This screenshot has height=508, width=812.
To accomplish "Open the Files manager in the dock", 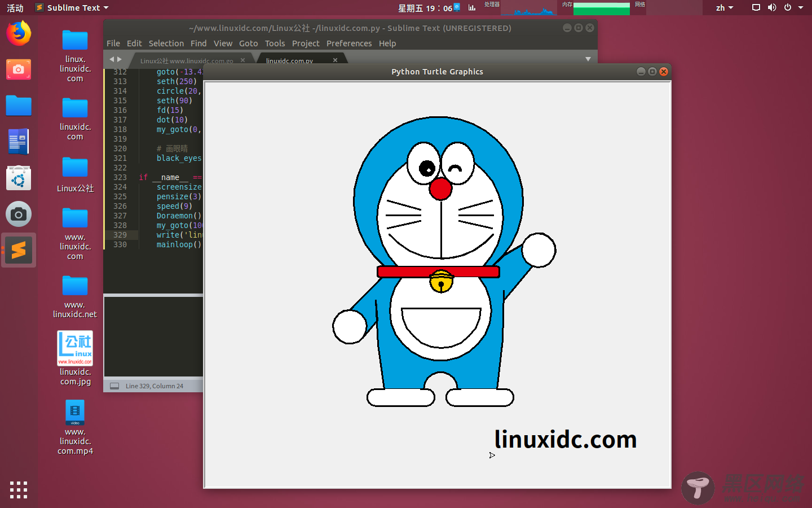I will 19,106.
